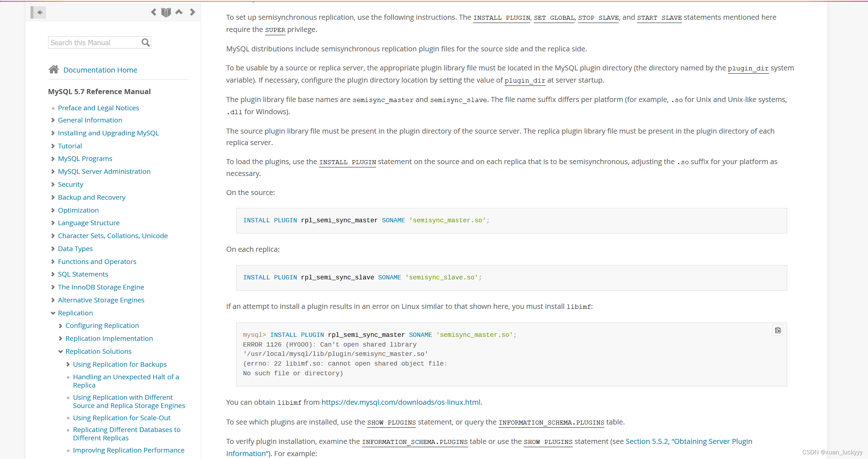
Task: Expand Using Replication for Backups arrow
Action: [x=68, y=365]
